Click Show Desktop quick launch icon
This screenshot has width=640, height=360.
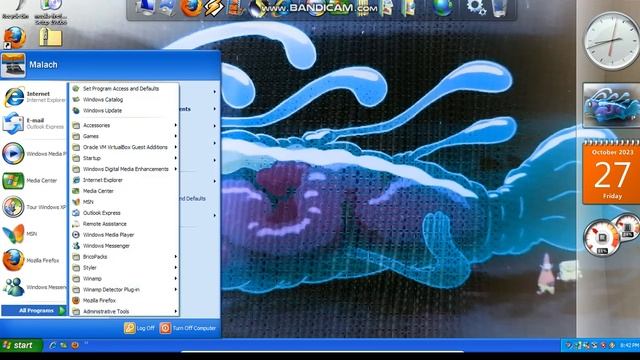[x=64, y=345]
